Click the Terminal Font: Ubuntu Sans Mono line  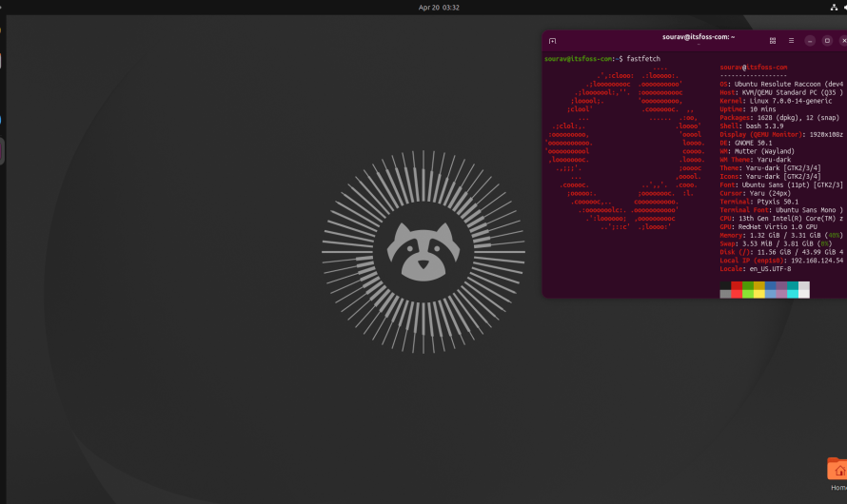pyautogui.click(x=781, y=210)
